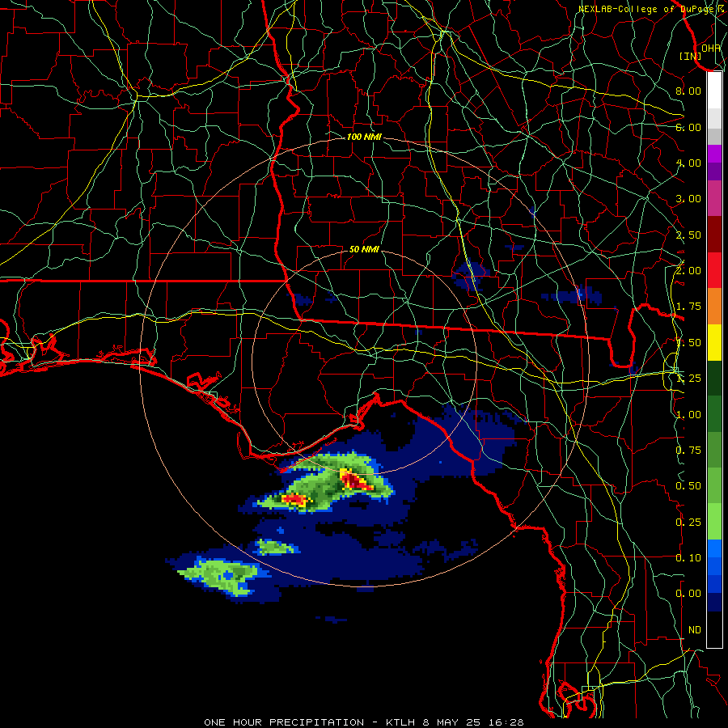Pick the yellow 1.50 legend swatch
Viewport: 728px width, 728px height.
pyautogui.click(x=714, y=342)
